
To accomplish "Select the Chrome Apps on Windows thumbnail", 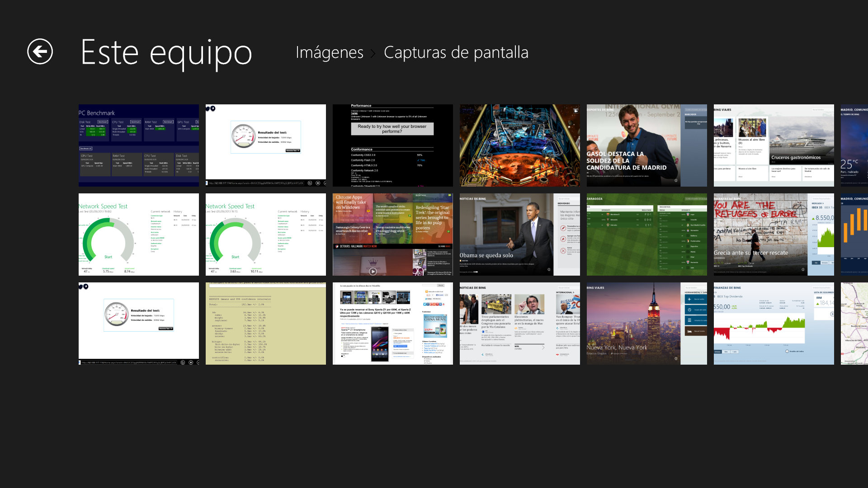I will [x=392, y=235].
